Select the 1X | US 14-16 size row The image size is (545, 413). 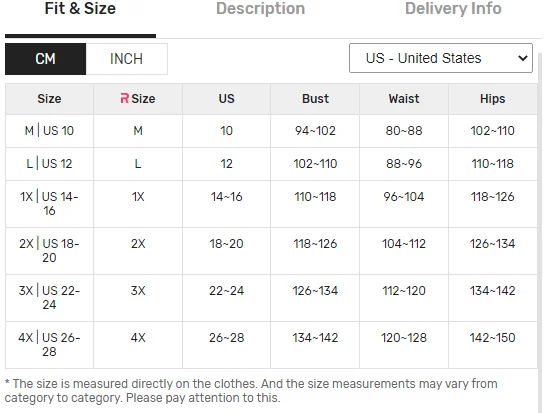pyautogui.click(x=271, y=204)
